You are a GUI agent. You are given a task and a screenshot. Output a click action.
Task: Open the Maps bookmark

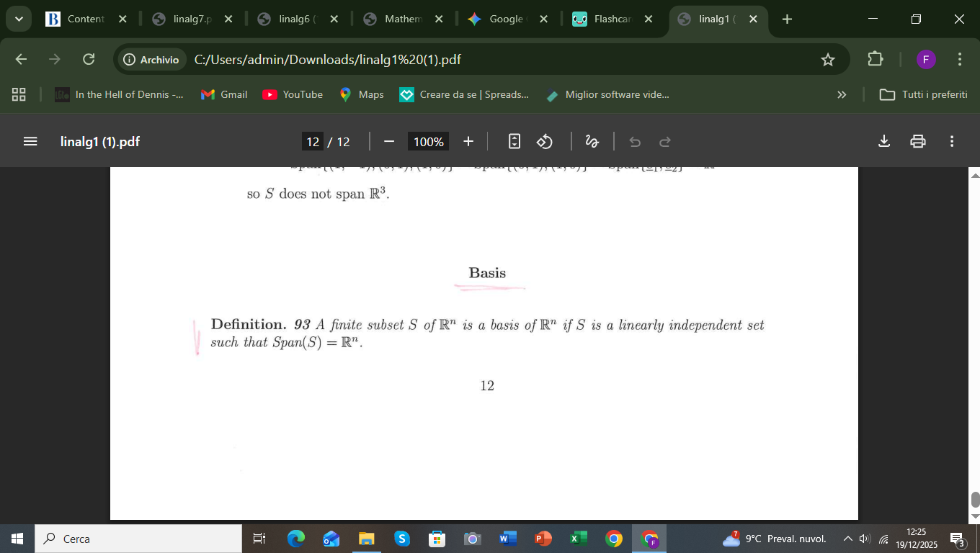(362, 94)
